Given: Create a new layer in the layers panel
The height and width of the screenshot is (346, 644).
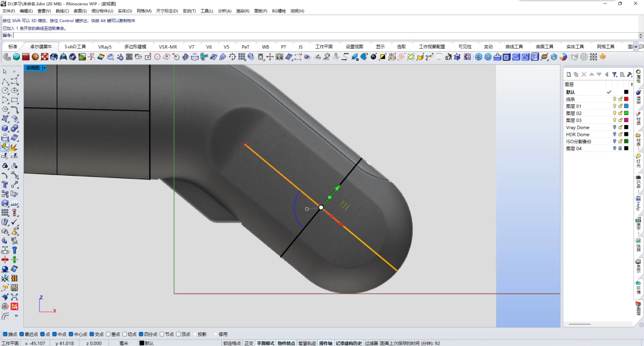Looking at the screenshot, I should [x=568, y=74].
